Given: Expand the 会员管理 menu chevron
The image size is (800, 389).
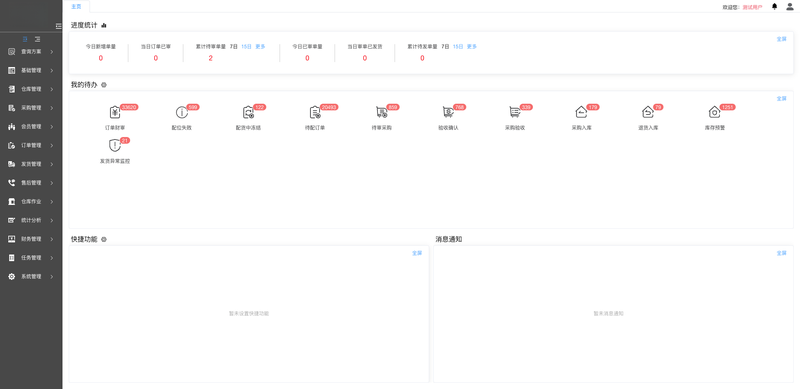Looking at the screenshot, I should point(52,127).
